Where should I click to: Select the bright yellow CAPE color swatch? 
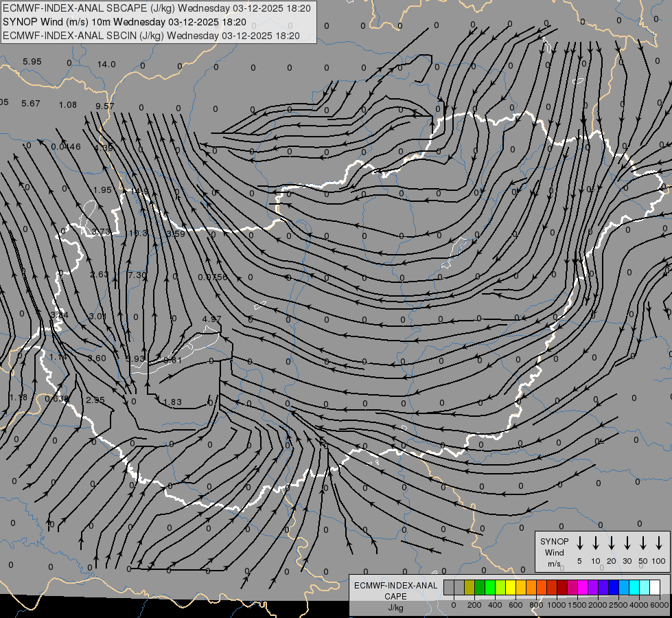click(511, 587)
